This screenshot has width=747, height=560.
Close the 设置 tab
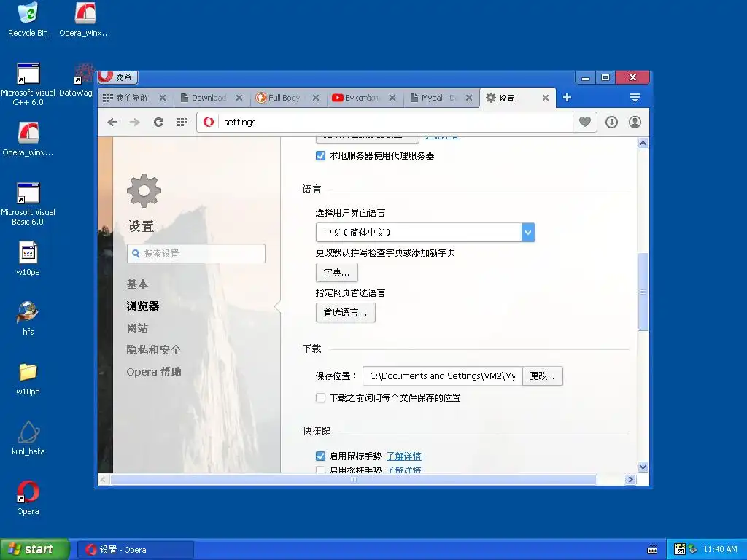click(546, 98)
